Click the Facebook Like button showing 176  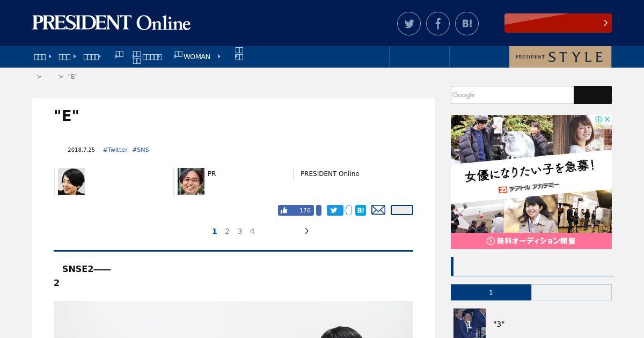(x=296, y=210)
